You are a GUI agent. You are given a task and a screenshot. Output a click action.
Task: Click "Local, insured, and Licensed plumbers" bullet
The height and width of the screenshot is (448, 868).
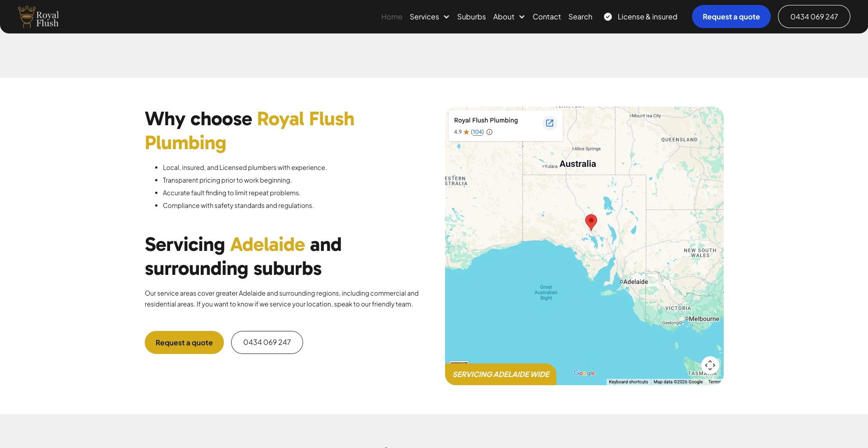point(245,168)
